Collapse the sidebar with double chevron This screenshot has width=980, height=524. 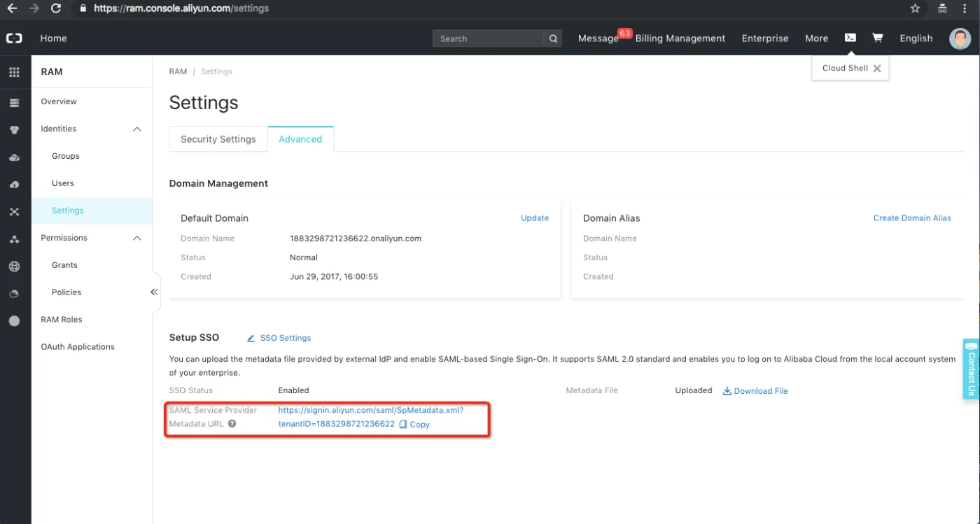pos(154,292)
